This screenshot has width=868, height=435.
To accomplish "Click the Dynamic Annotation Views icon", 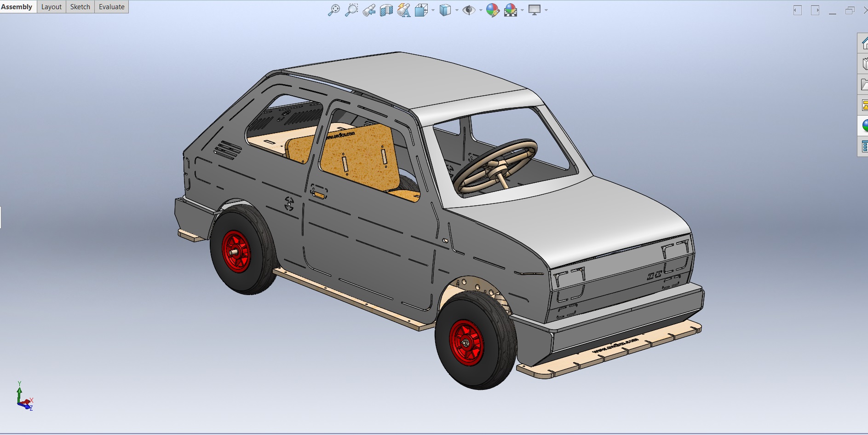I will 404,10.
